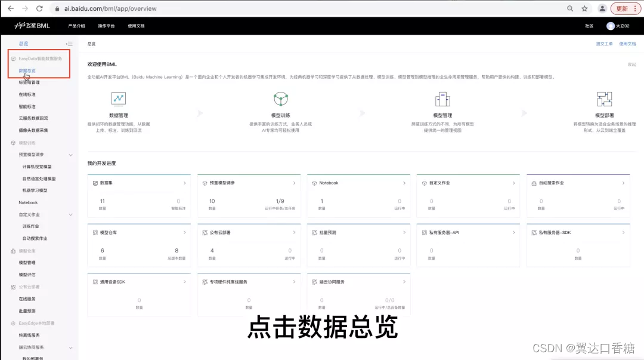Click the 公有云部署 card icon
Viewport: 644px width, 360px height.
tap(205, 233)
